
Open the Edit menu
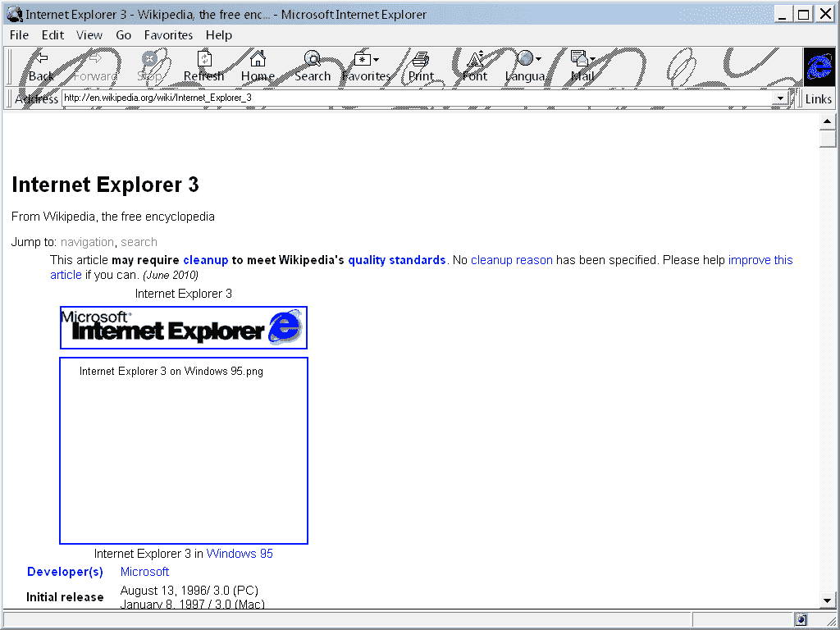click(x=52, y=35)
